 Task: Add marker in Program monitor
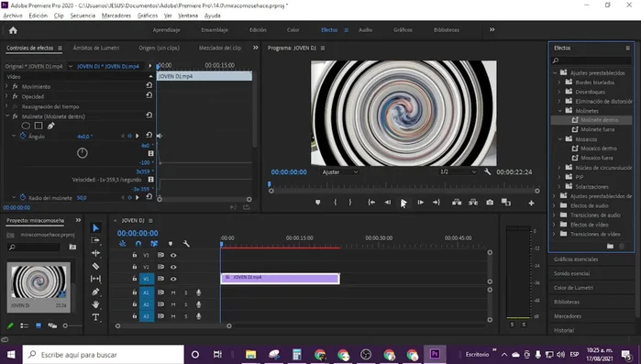pos(317,203)
